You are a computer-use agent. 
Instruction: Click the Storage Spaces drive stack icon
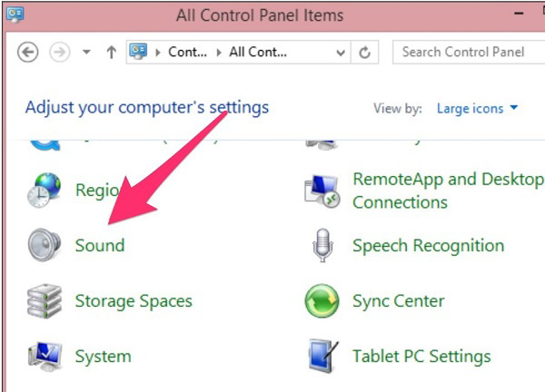tap(45, 301)
